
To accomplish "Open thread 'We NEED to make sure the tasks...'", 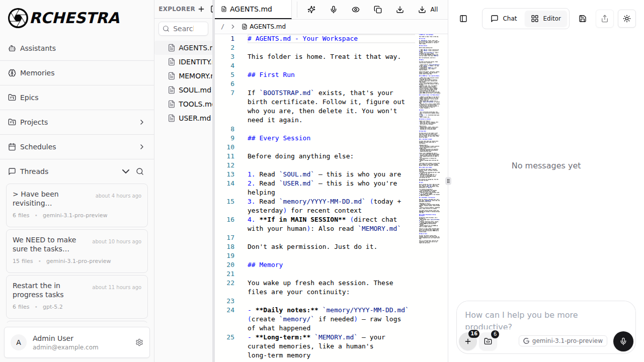I will 77,251.
